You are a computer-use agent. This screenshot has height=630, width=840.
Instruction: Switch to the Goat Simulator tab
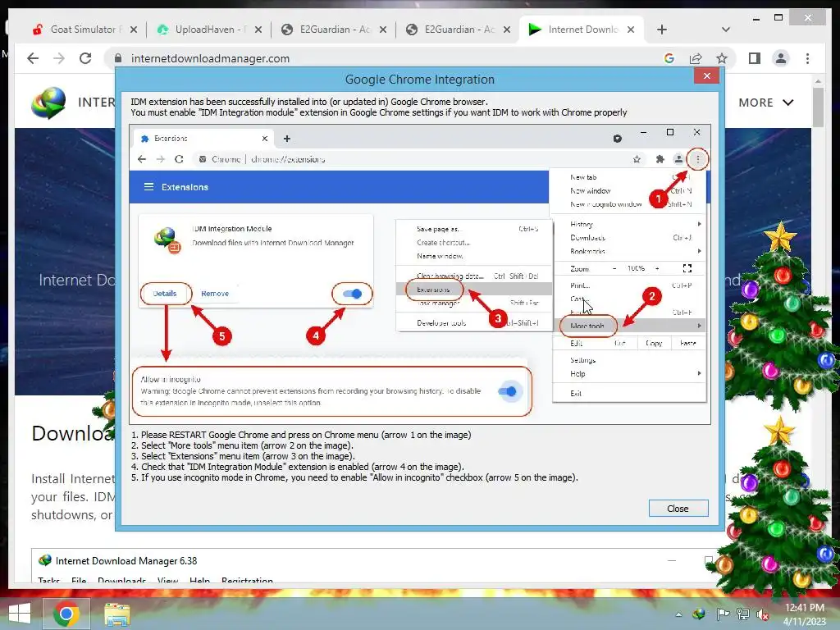coord(80,30)
